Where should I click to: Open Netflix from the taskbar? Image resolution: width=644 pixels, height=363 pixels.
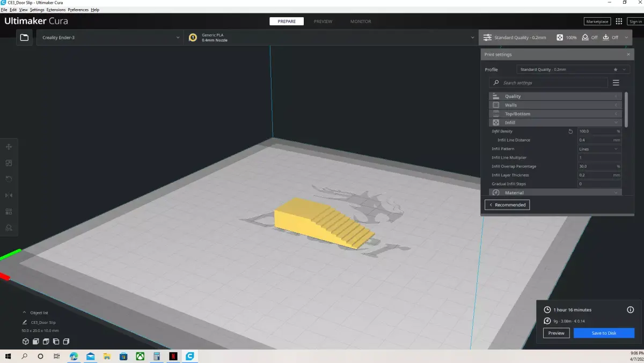coord(173,356)
